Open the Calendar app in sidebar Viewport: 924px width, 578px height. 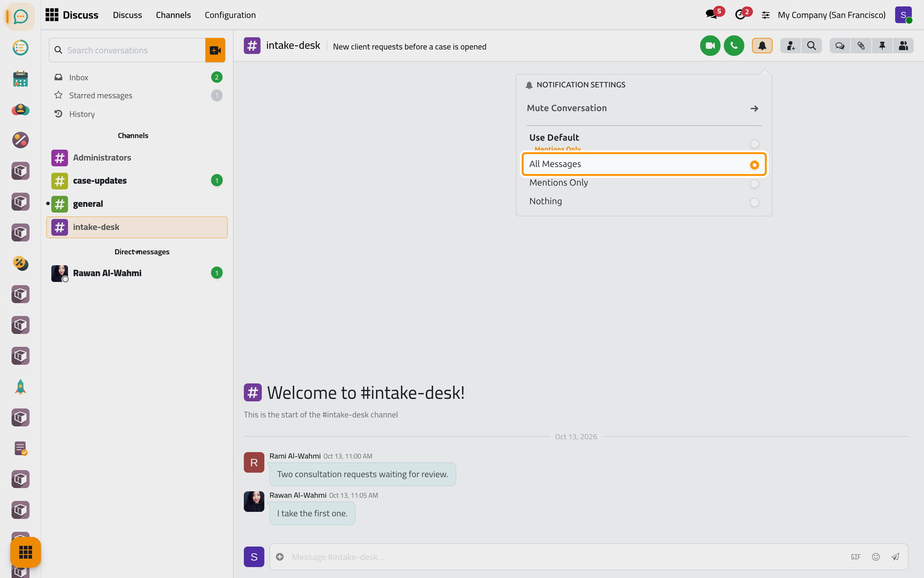click(x=20, y=79)
